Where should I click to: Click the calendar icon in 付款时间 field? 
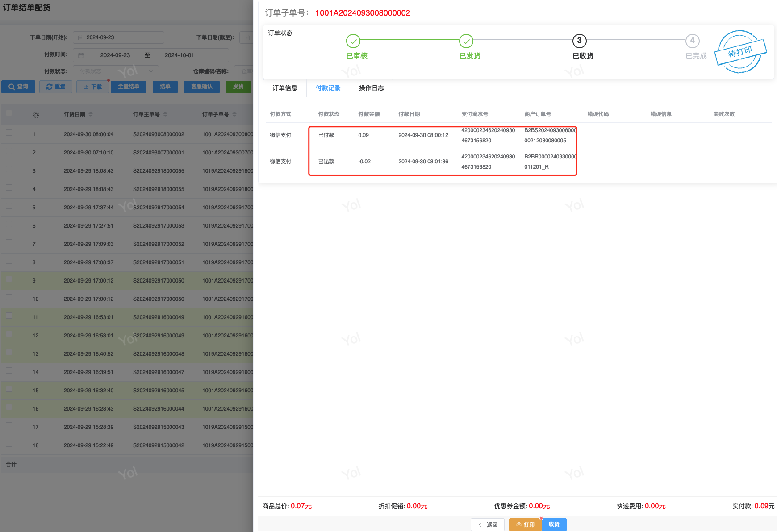tap(81, 55)
